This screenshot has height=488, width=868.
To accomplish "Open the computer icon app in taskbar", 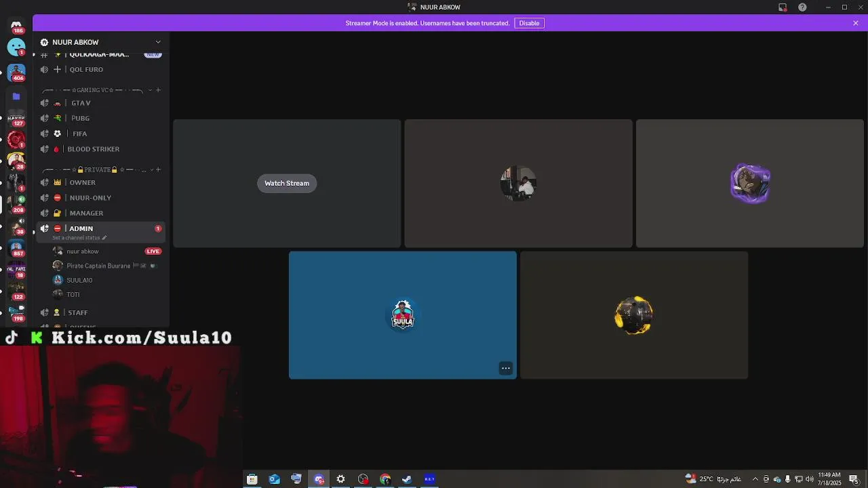I will (x=296, y=479).
